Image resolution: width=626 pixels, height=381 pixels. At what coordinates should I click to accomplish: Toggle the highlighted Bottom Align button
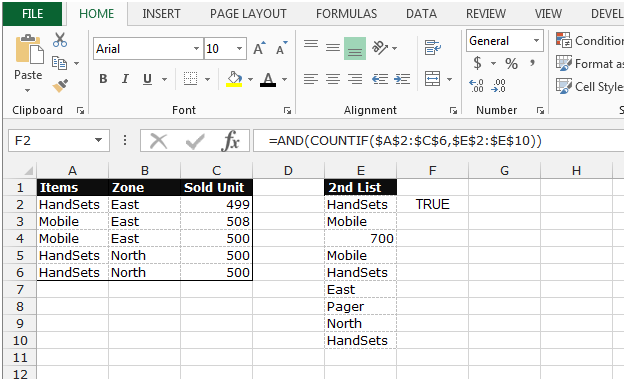[x=355, y=48]
